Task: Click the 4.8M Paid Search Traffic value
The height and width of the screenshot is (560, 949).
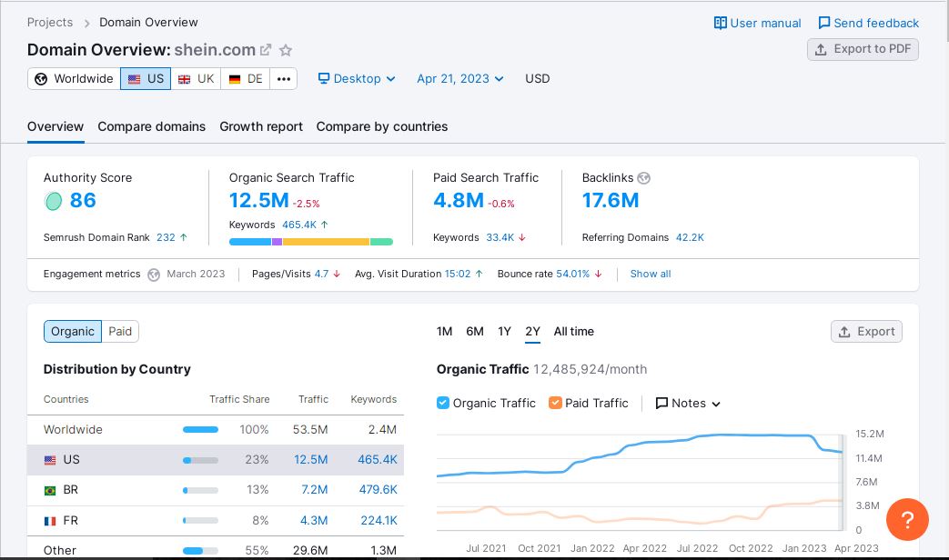Action: tap(459, 200)
